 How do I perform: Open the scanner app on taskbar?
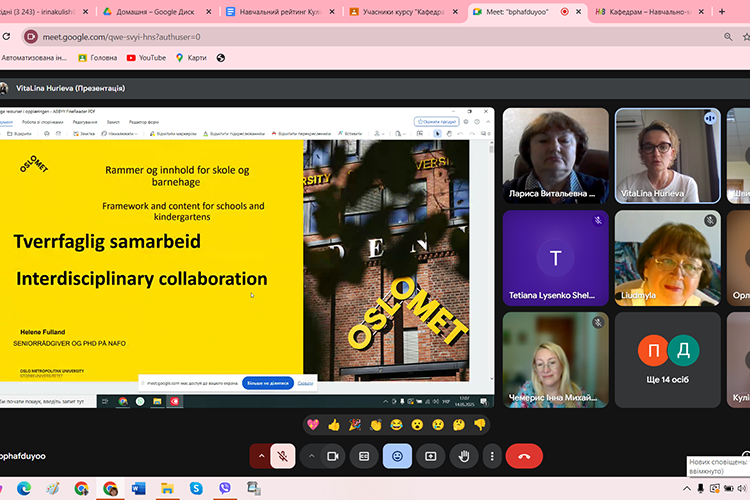[x=254, y=489]
